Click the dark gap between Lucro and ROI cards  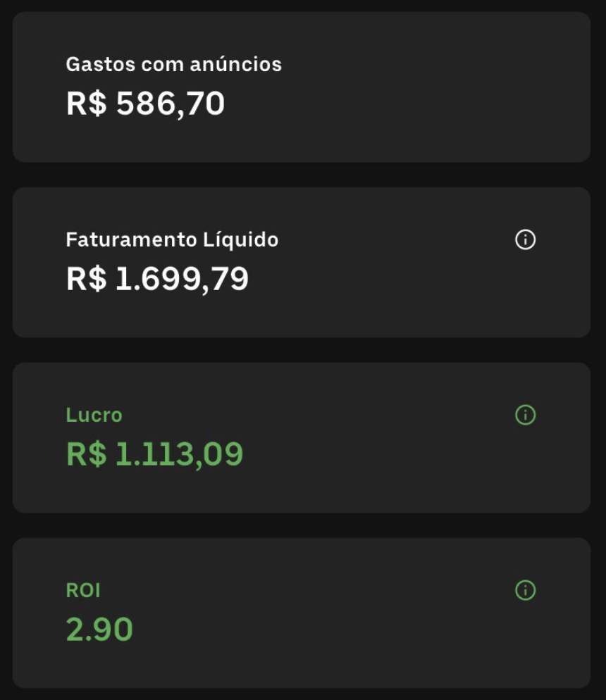point(302,525)
